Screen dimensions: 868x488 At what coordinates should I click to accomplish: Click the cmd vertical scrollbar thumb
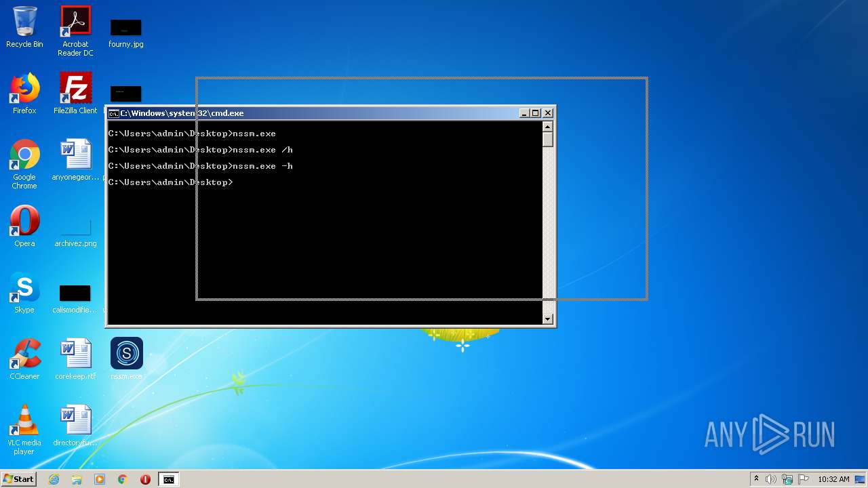click(548, 140)
